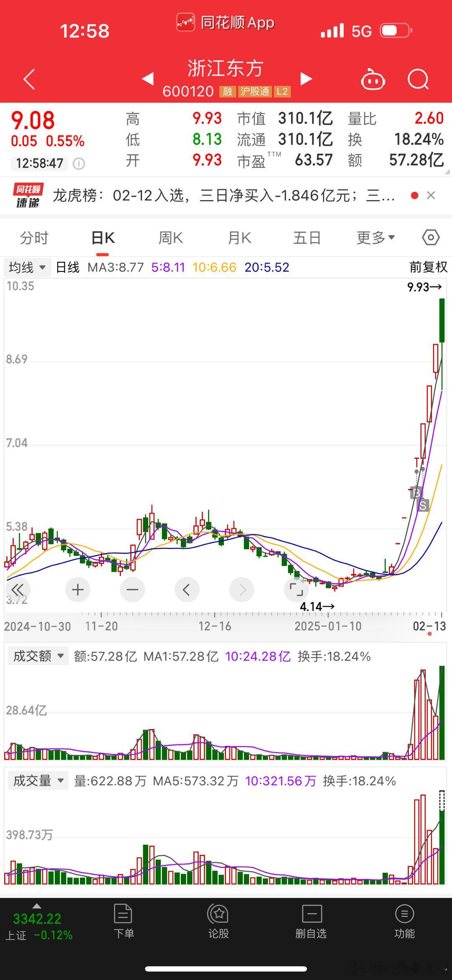
Task: Tap the MA3:8.77 moving average value
Action: [x=116, y=267]
